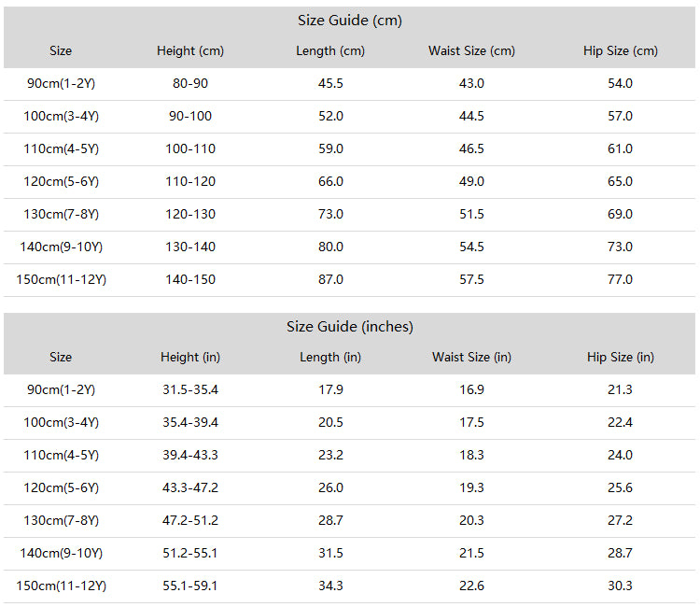Click the 45.5 length value
The width and height of the screenshot is (700, 607).
coord(330,83)
